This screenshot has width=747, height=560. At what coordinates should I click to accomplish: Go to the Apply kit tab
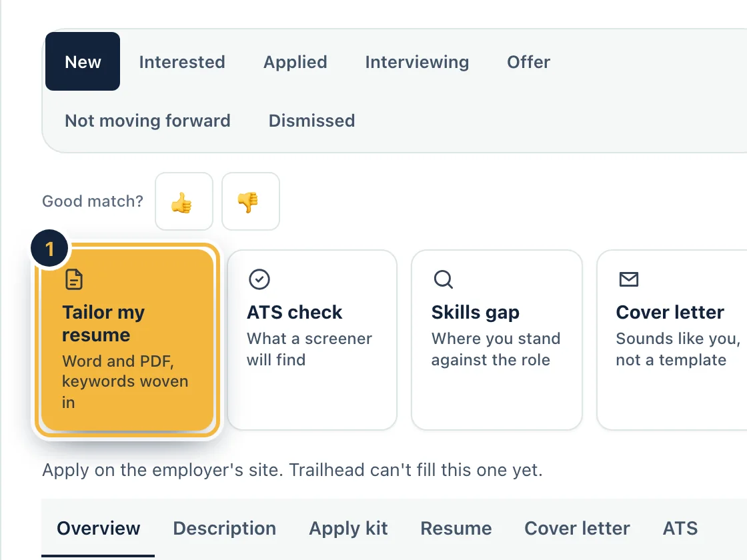click(348, 528)
